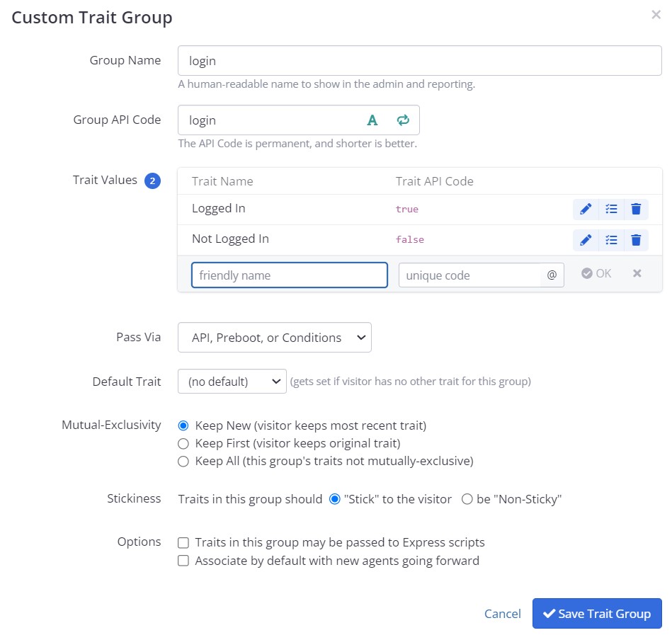Screen dimensions: 672x635
Task: Click the refresh arrows icon in API Code field
Action: [x=403, y=120]
